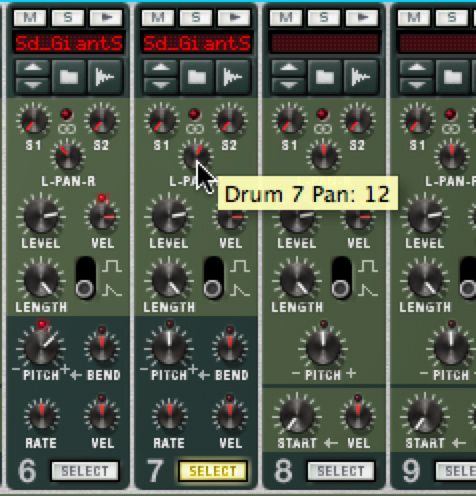
Task: Select drum channel 6
Action: pyautogui.click(x=85, y=471)
